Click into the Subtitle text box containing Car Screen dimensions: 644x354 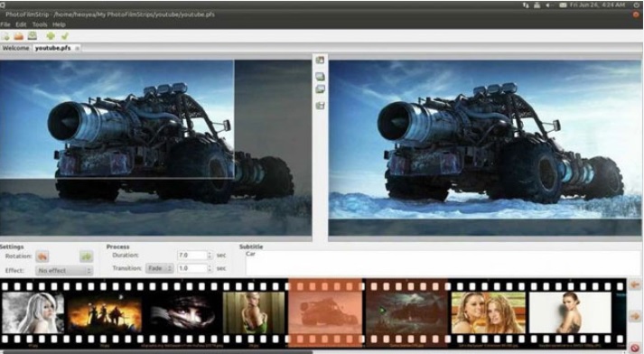[x=443, y=263]
